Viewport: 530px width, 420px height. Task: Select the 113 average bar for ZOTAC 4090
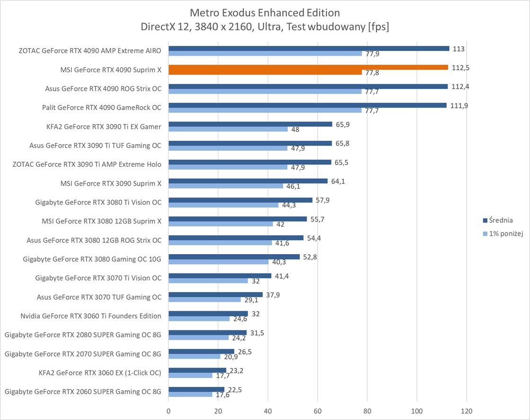pyautogui.click(x=308, y=48)
